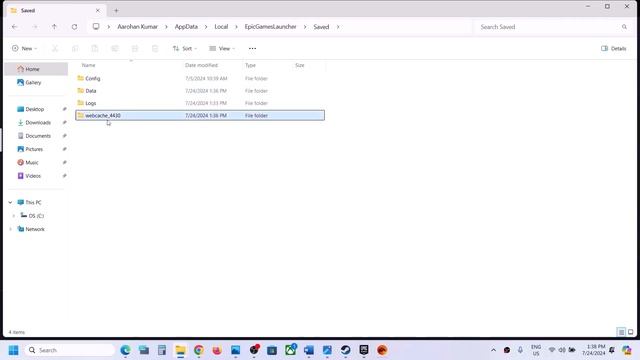Open pinned Documents folder

point(37,136)
